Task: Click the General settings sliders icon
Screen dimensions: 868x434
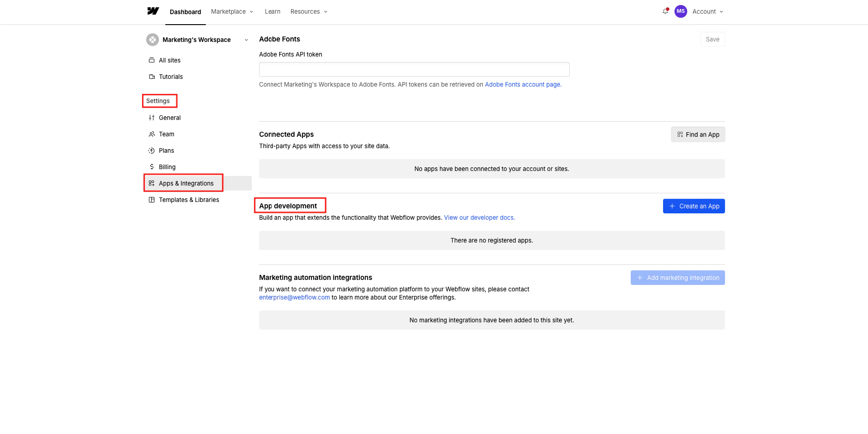Action: [152, 118]
